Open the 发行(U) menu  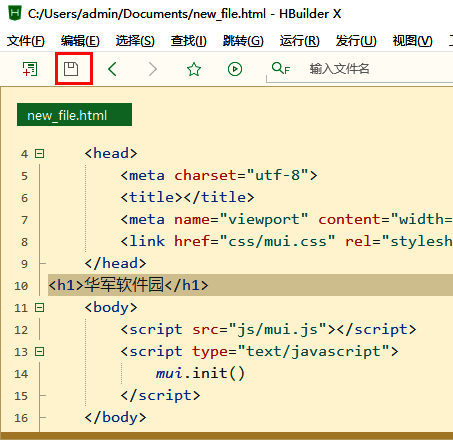point(356,41)
